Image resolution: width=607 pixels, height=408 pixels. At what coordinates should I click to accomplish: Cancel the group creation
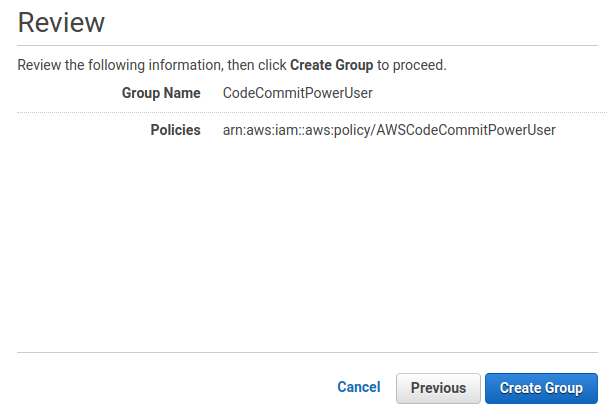click(359, 387)
